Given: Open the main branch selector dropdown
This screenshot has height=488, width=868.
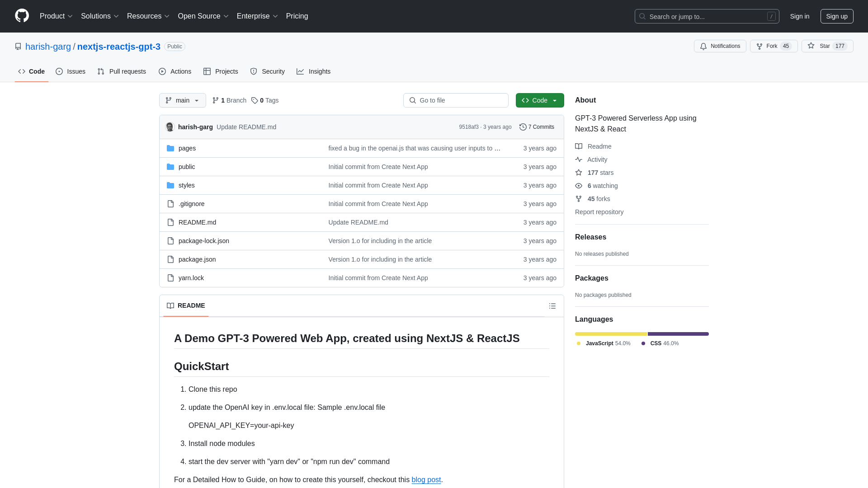Looking at the screenshot, I should 183,100.
